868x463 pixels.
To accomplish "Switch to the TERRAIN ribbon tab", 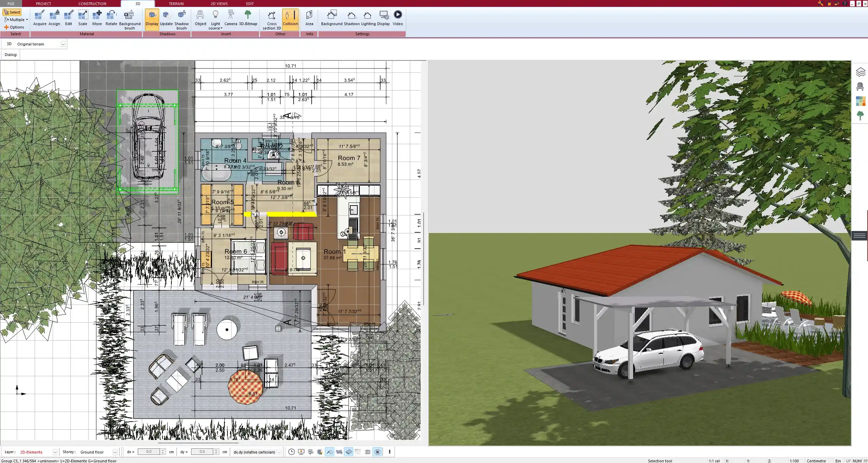I will point(176,3).
